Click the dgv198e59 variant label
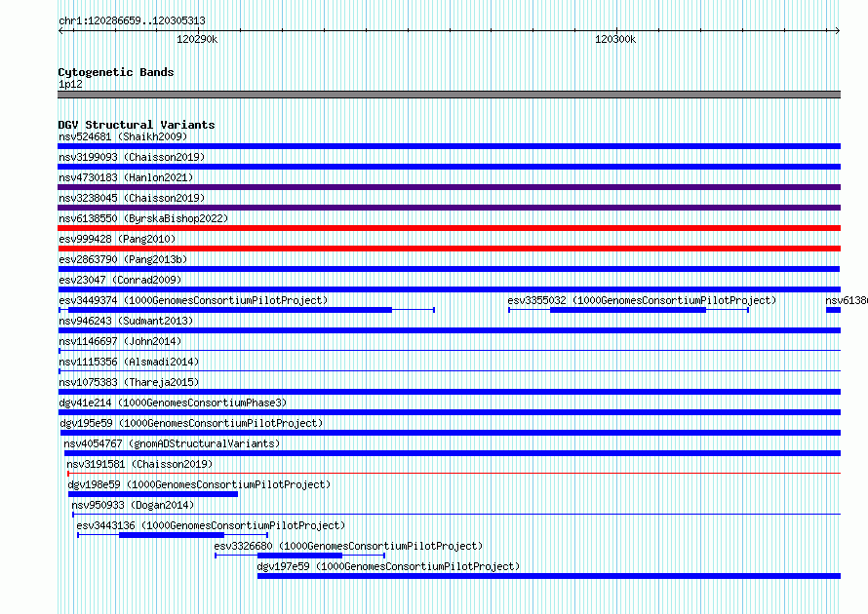 (x=199, y=484)
